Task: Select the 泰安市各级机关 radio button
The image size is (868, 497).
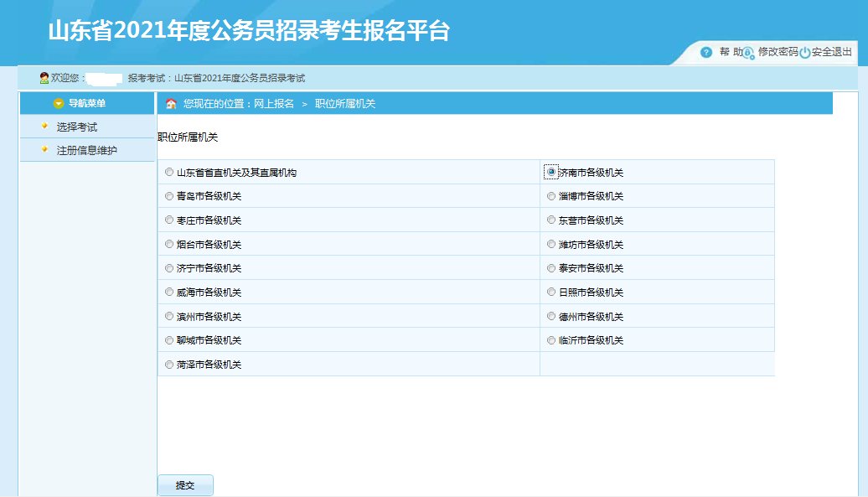Action: click(550, 268)
